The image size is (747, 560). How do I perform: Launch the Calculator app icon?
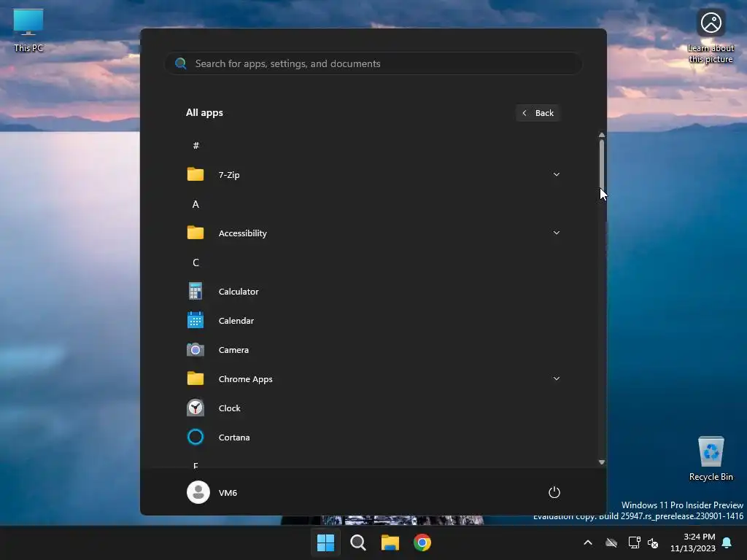click(196, 291)
